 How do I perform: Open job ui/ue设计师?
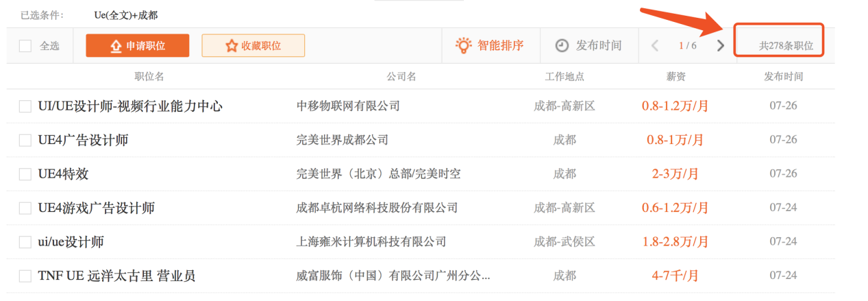pos(71,242)
